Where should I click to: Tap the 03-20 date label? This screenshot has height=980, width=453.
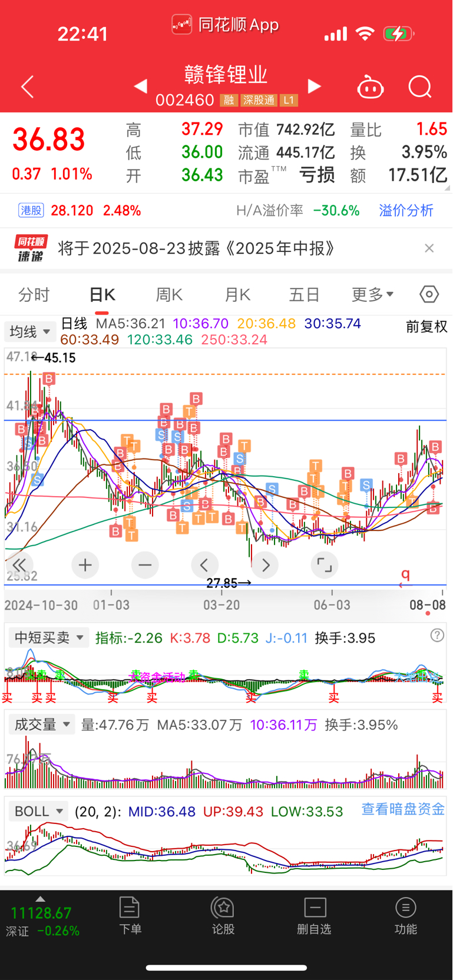click(x=221, y=604)
